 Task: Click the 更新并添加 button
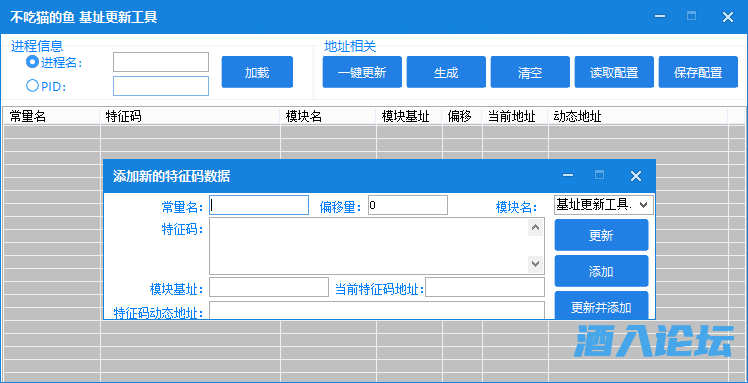click(x=601, y=305)
